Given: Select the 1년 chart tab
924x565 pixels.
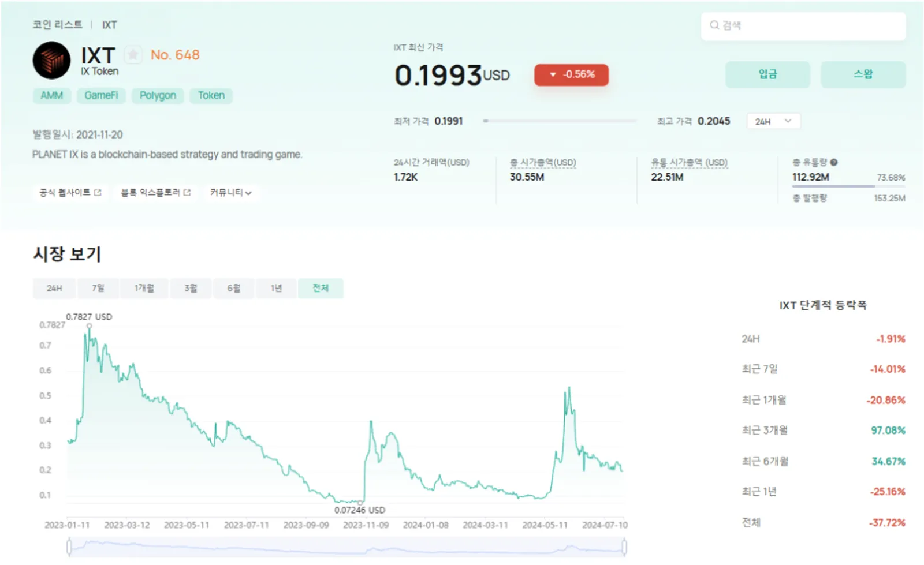Looking at the screenshot, I should pyautogui.click(x=277, y=288).
